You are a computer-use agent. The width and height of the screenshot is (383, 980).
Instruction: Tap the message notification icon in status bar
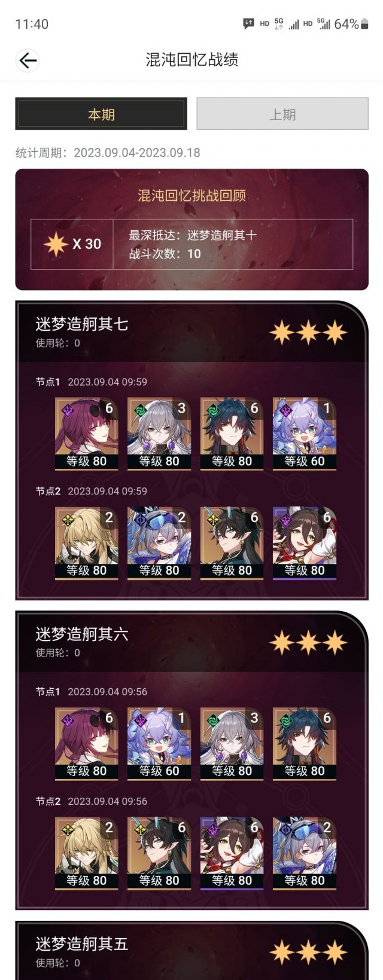click(x=248, y=24)
